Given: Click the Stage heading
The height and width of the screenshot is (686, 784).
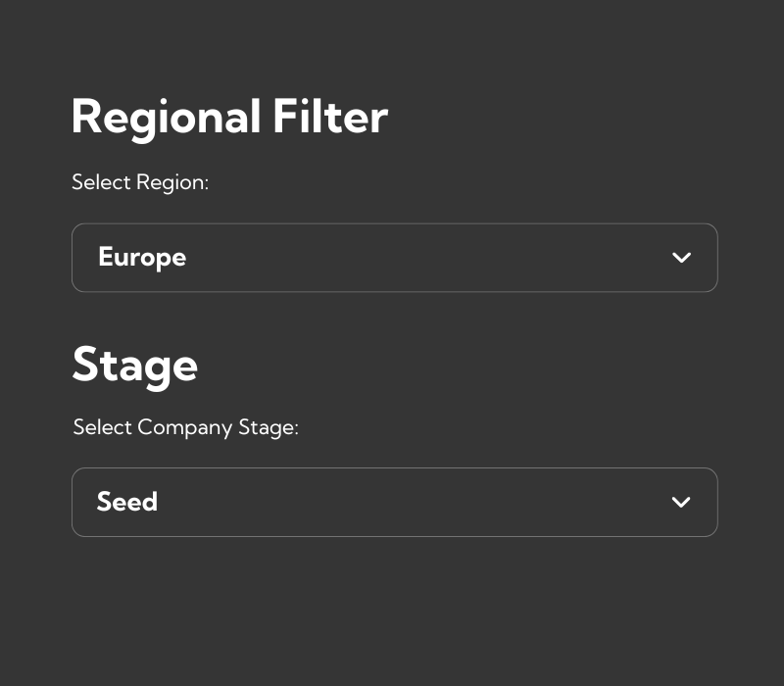Looking at the screenshot, I should click(134, 365).
